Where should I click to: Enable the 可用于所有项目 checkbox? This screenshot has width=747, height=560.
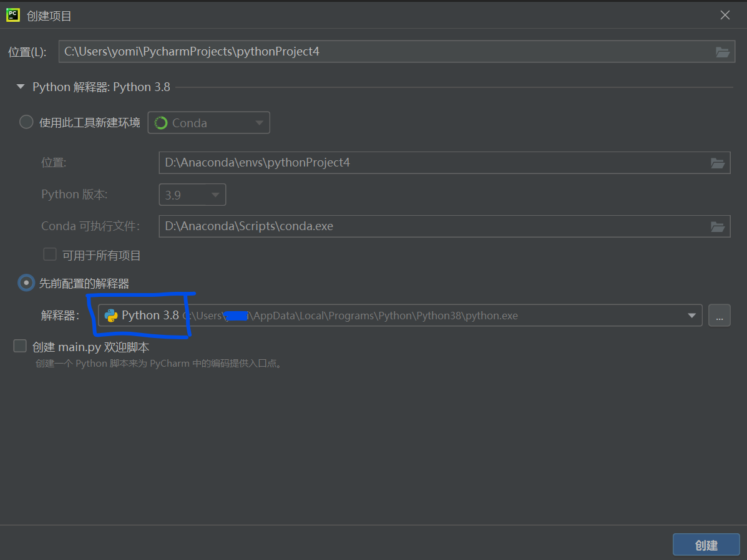[50, 254]
